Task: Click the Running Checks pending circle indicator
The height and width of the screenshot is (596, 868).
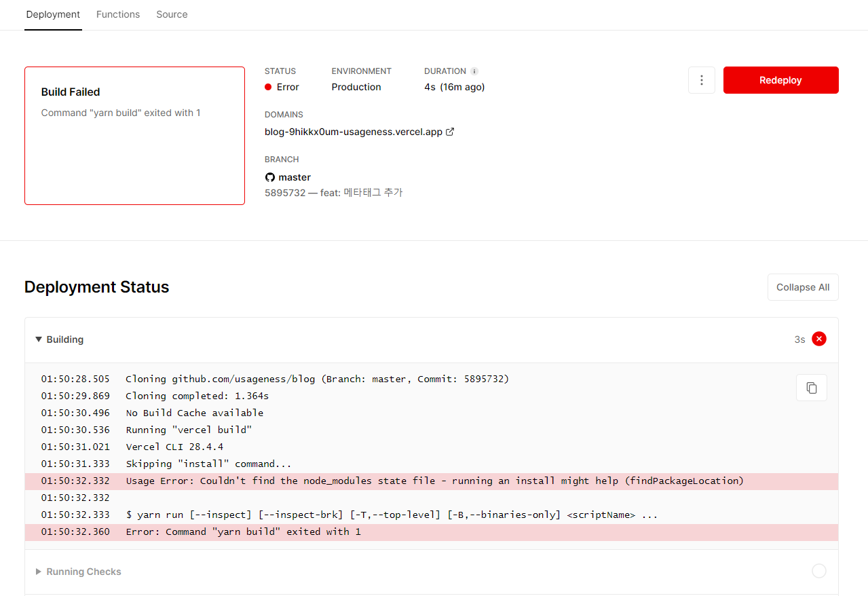Action: point(819,571)
